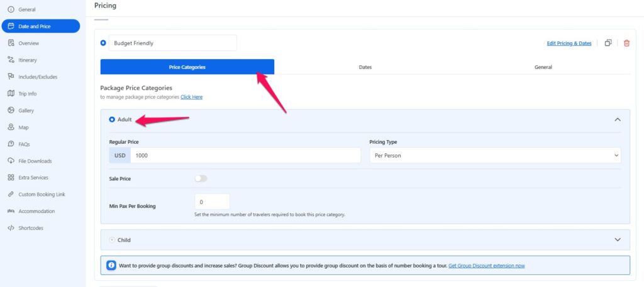Open the Pricing Type dropdown
Viewport: 644px width, 287px height.
tap(494, 155)
